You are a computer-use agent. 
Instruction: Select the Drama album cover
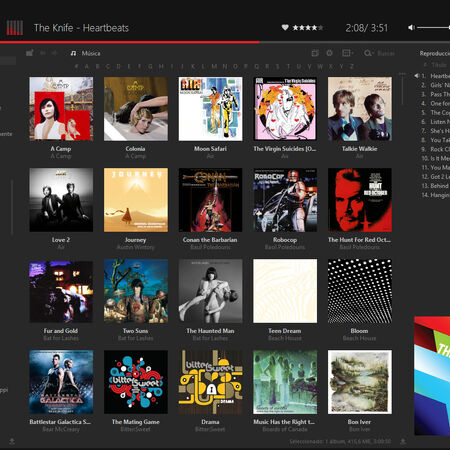point(210,382)
